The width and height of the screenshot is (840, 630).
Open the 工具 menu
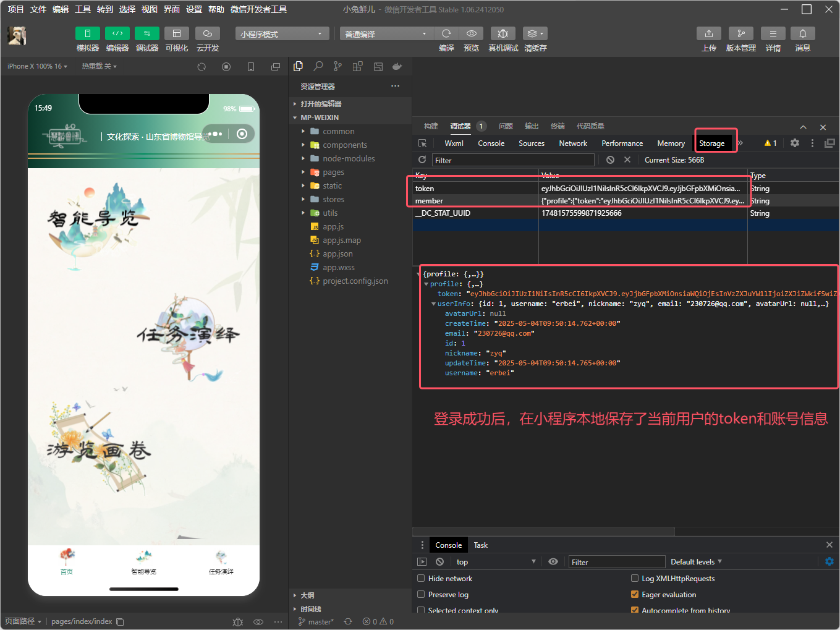coord(83,9)
